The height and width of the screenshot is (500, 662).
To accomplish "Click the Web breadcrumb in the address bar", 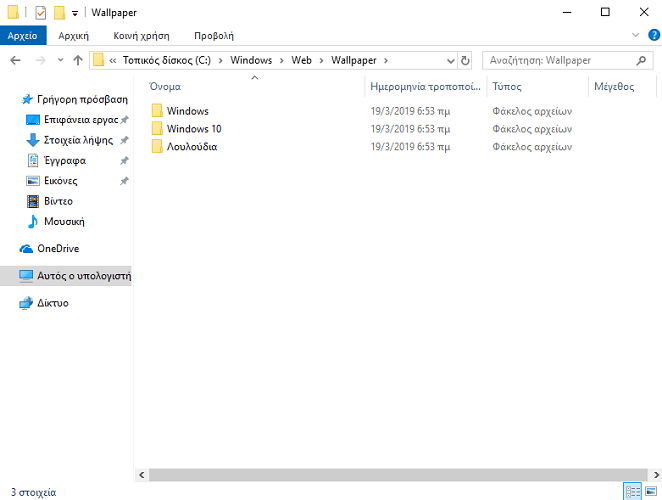I will pyautogui.click(x=301, y=60).
